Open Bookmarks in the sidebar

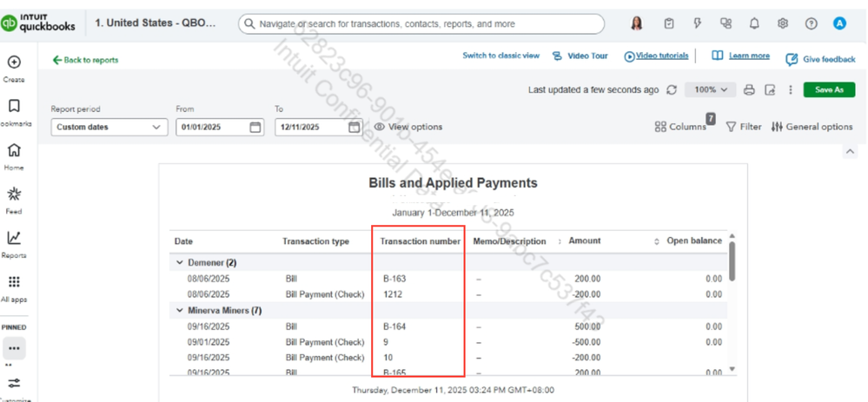pos(14,106)
